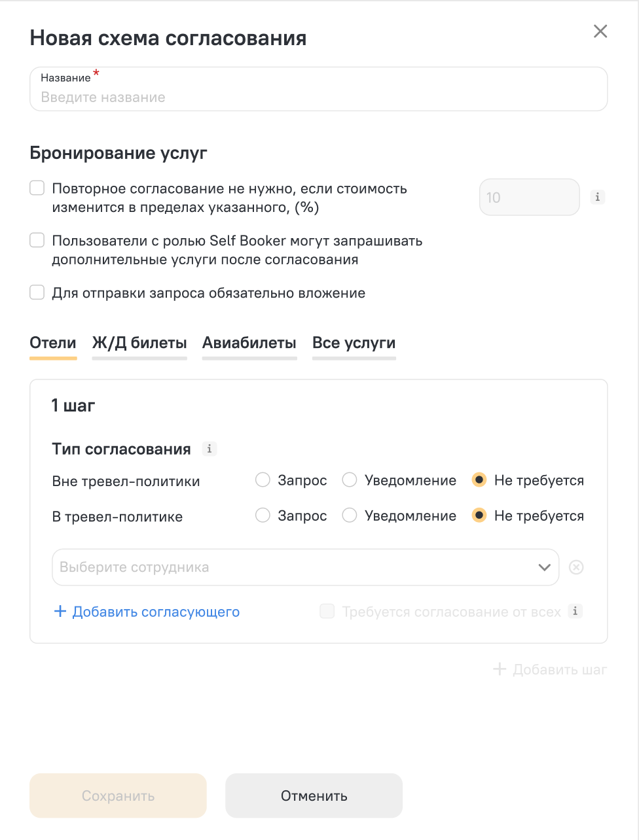The image size is (639, 840).
Task: Expand employee list via chevron arrow
Action: pyautogui.click(x=544, y=567)
